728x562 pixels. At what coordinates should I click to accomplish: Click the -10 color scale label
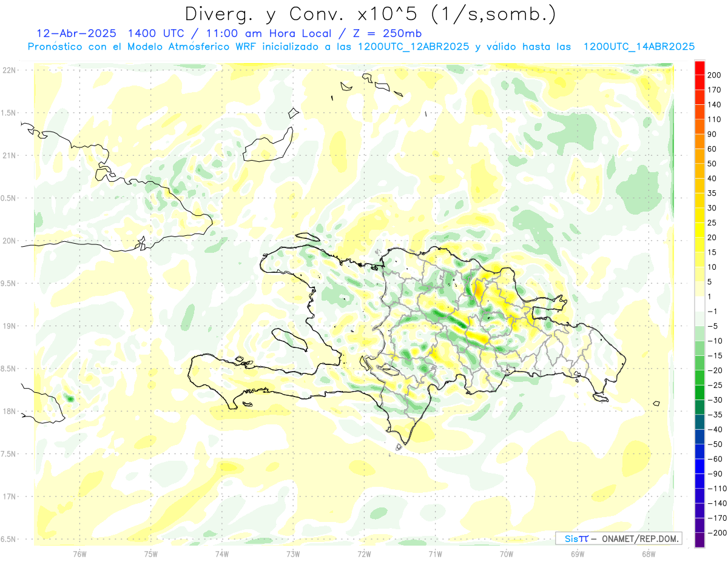point(716,341)
